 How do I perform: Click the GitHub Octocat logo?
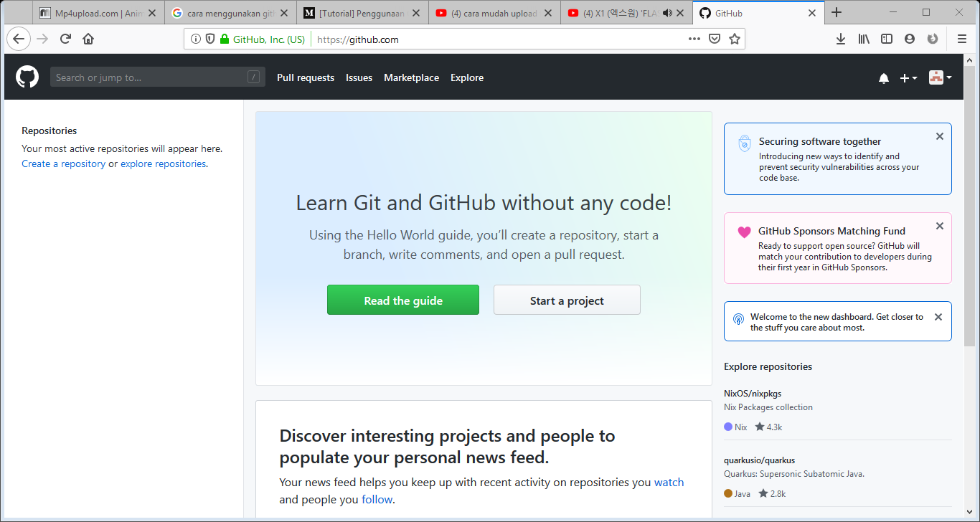27,77
